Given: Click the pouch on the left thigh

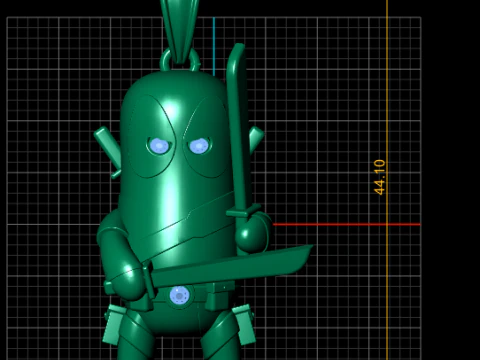Looking at the screenshot, I should pos(114,324).
